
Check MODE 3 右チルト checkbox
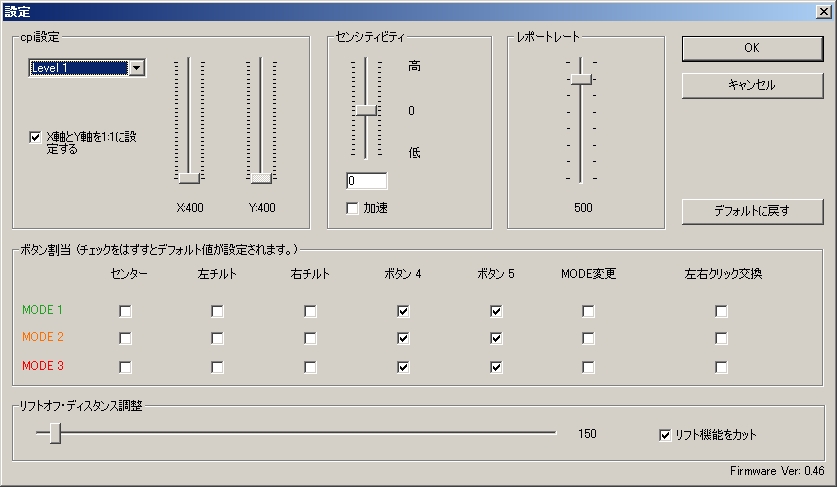click(x=310, y=367)
